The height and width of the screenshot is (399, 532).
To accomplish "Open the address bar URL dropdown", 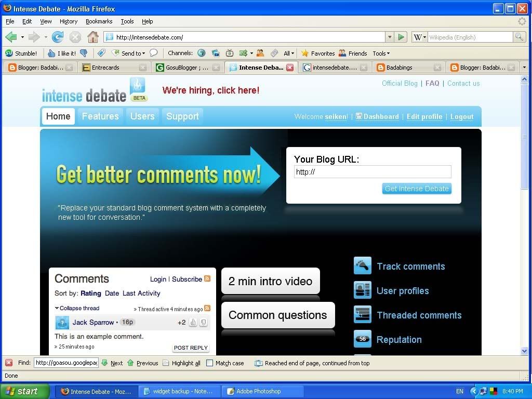I will click(x=390, y=37).
